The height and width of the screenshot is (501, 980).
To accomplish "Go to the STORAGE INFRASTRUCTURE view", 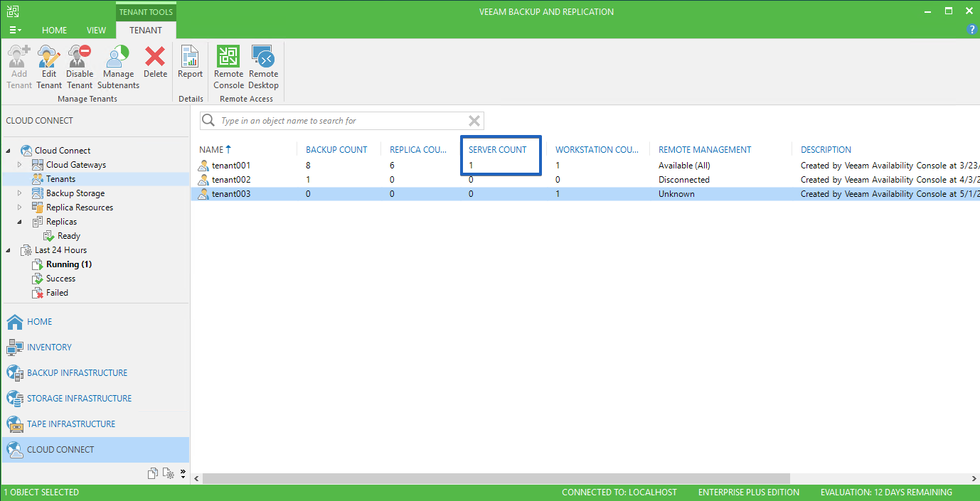I will pos(95,399).
